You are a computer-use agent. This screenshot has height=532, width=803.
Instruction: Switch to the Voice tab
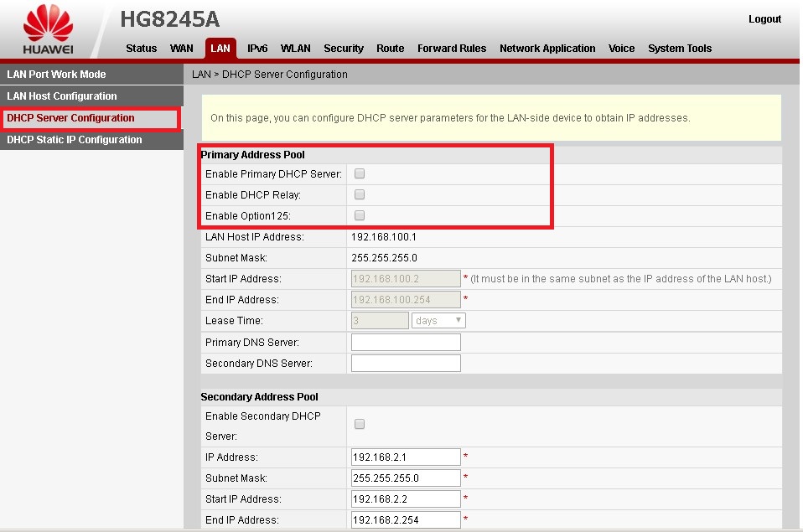[x=621, y=48]
